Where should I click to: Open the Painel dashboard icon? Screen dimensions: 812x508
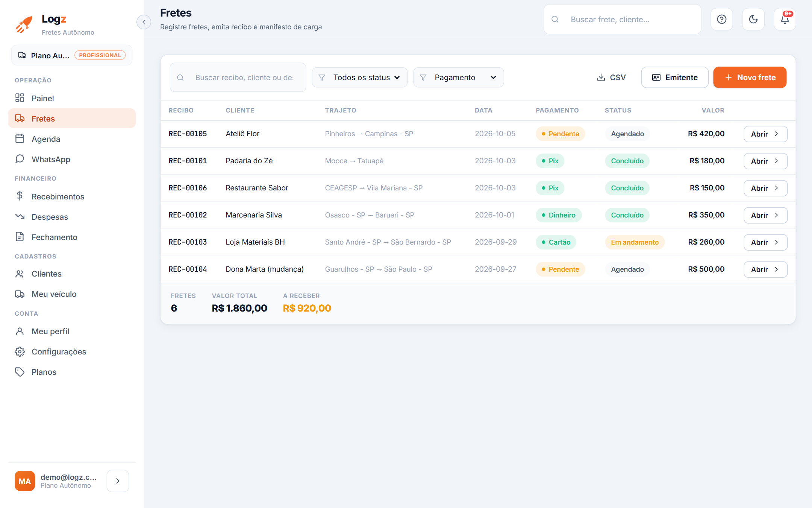20,98
